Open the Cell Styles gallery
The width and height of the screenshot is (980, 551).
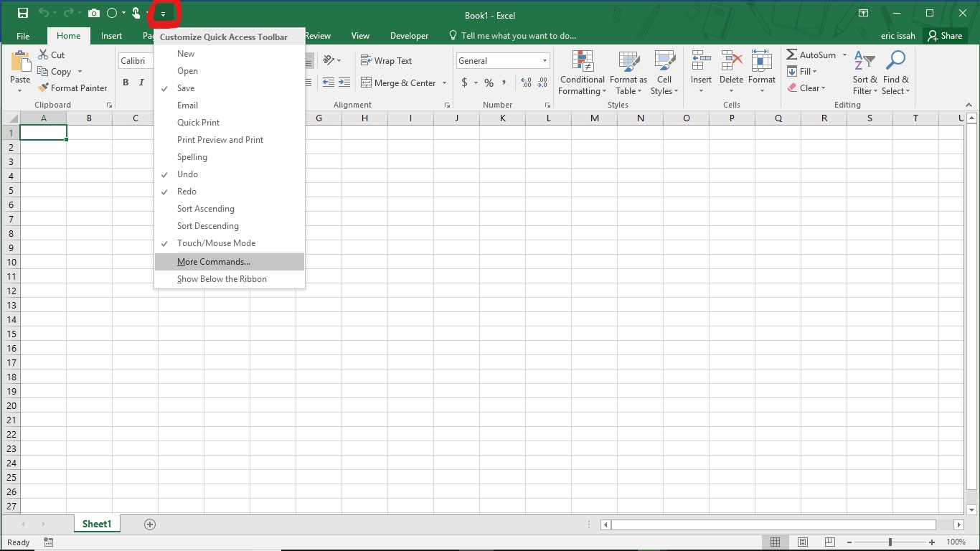(x=664, y=72)
